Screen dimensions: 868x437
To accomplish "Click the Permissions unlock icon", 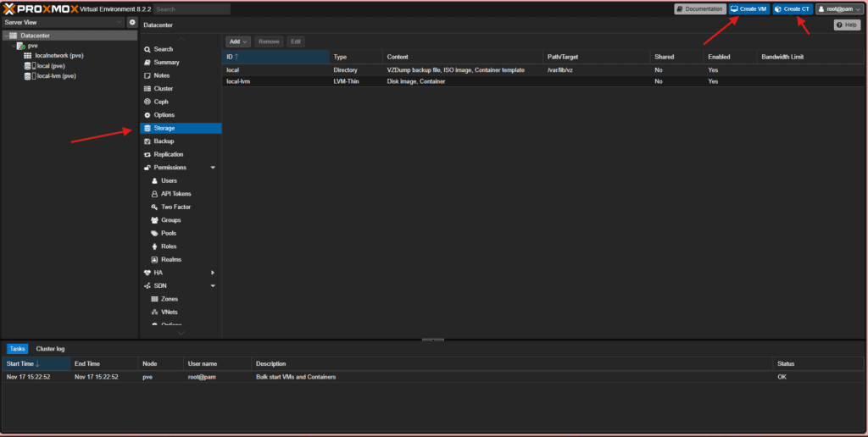I will coord(147,168).
